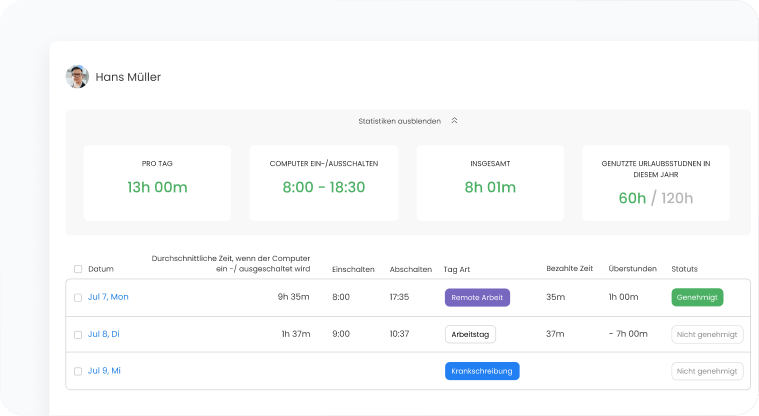759x416 pixels.
Task: Click Nicht genehmigt status for Jul 9
Action: pos(707,371)
